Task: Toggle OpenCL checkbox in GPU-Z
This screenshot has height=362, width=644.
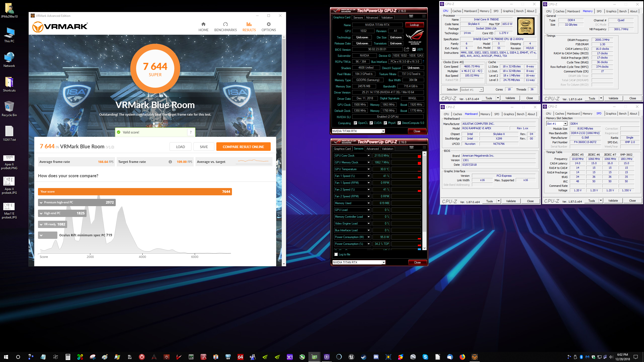Action: (x=355, y=123)
